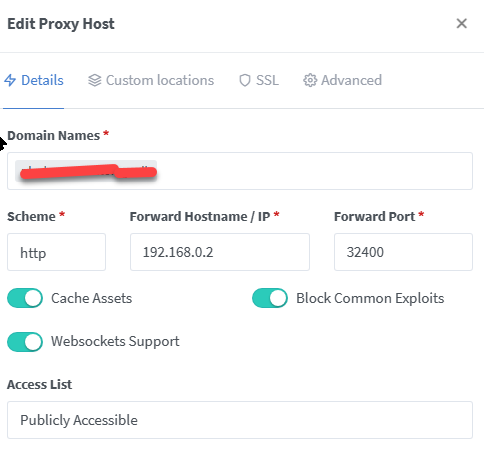Click the Forward Port field with 32400
This screenshot has height=466, width=484.
click(x=403, y=252)
